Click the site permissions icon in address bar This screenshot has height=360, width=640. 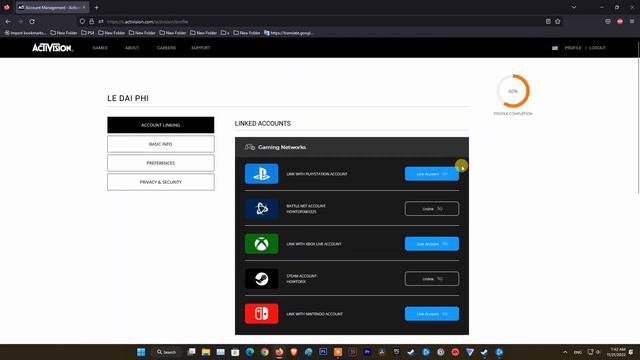101,21
